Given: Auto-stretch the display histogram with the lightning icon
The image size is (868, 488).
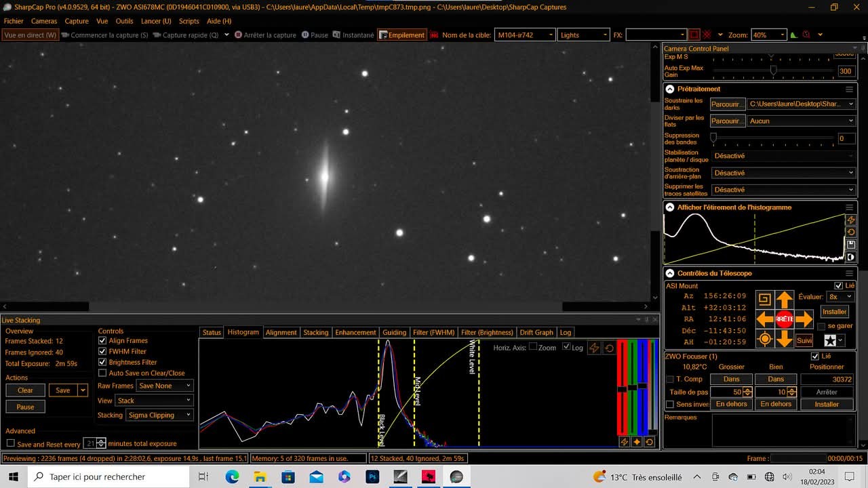Looking at the screenshot, I should click(851, 220).
